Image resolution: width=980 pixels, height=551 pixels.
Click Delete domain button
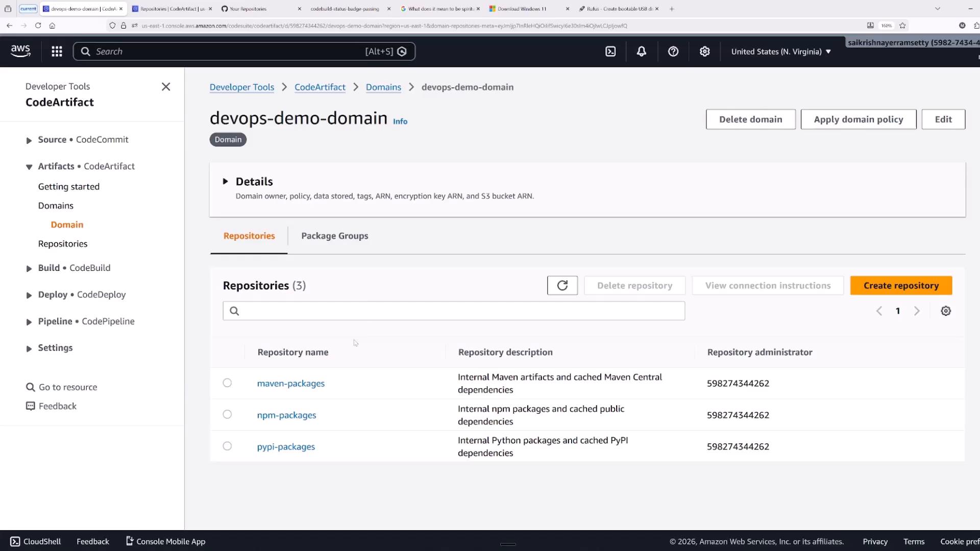(x=750, y=119)
